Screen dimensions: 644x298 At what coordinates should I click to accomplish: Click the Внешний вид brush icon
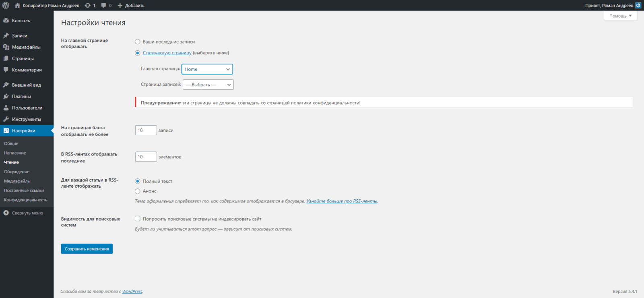pos(6,85)
